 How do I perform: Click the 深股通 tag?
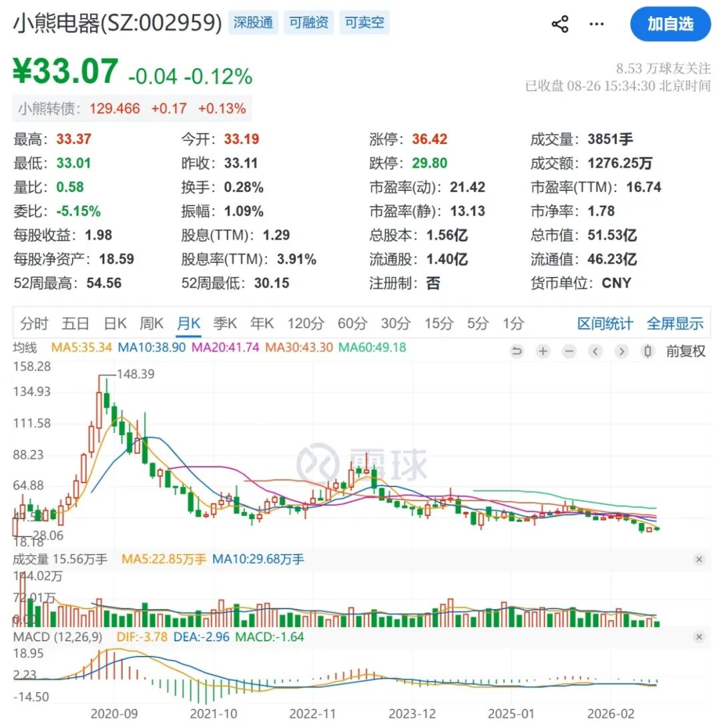pos(253,22)
